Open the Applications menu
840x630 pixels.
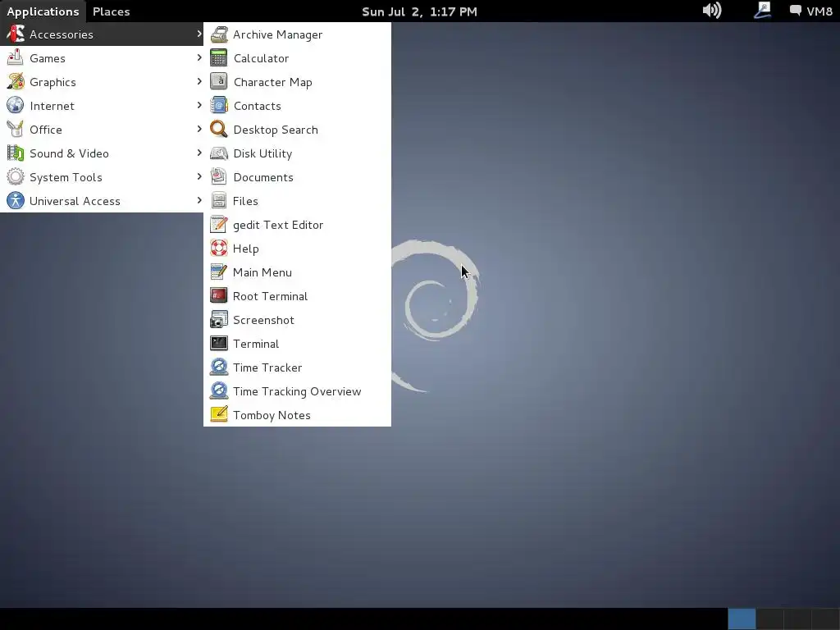[x=43, y=11]
